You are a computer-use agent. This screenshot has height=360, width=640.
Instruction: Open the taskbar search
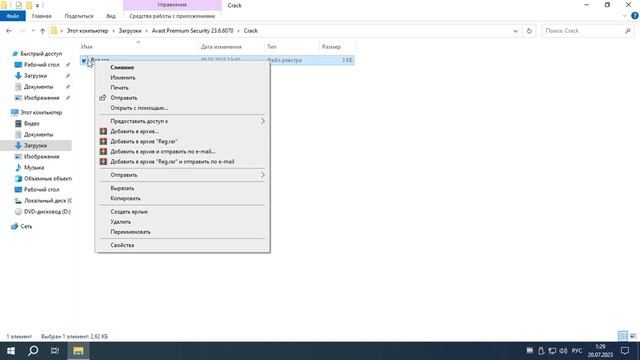click(33, 351)
